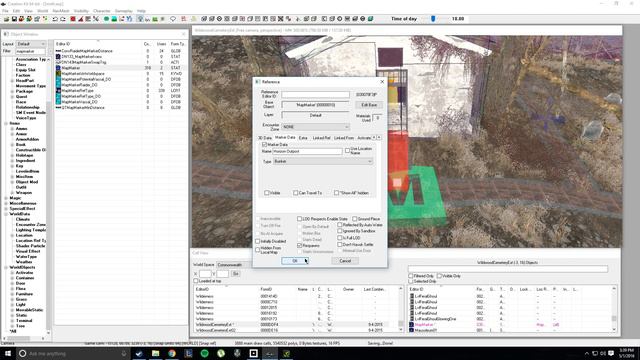This screenshot has height=360, width=640.
Task: Click OK in Reference dialog
Action: click(295, 261)
